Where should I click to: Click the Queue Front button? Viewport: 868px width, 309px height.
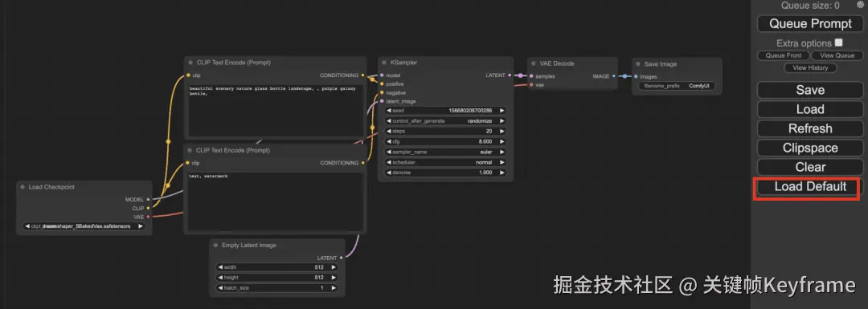click(784, 55)
